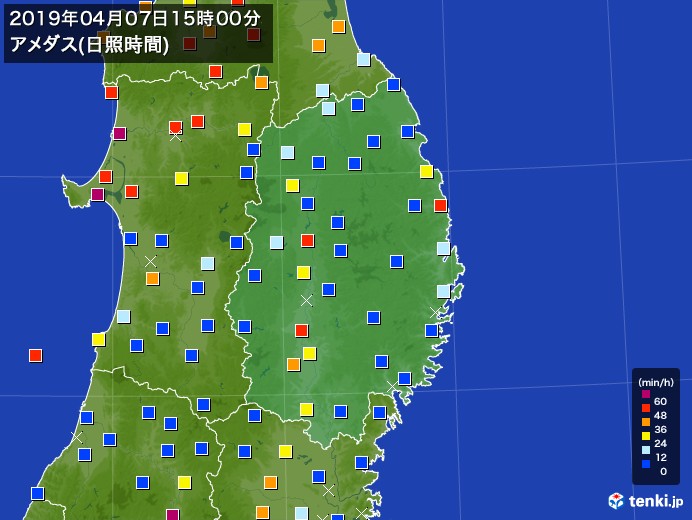The height and width of the screenshot is (520, 692).
Task: Click the dark blue 0 legend swatch
Action: [646, 464]
